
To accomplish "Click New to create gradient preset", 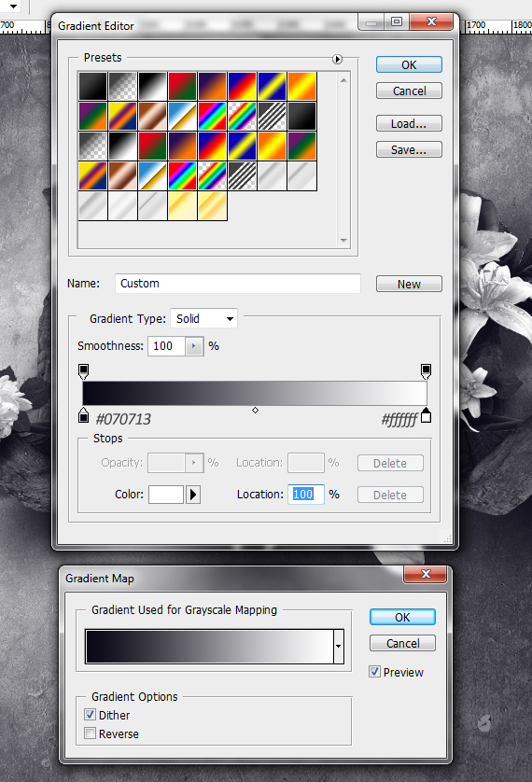I will 409,284.
